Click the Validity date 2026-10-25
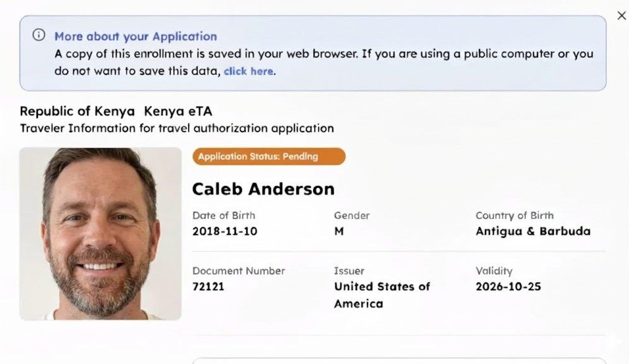 coord(508,286)
